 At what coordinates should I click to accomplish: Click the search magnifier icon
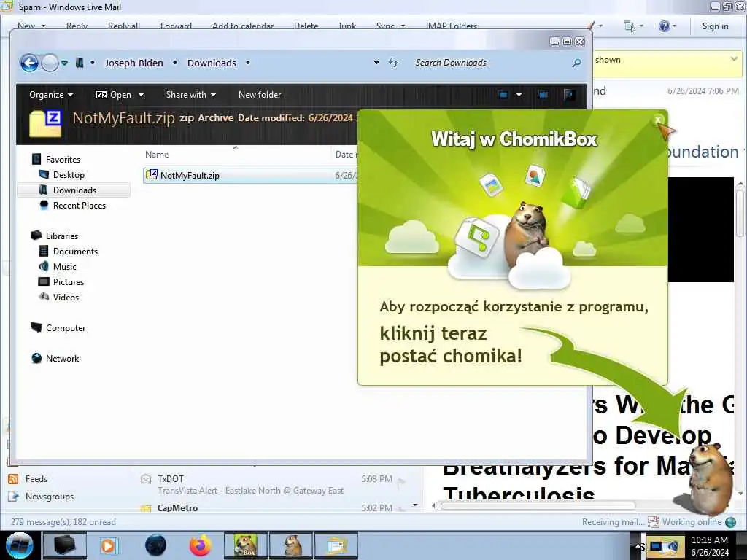(x=576, y=63)
